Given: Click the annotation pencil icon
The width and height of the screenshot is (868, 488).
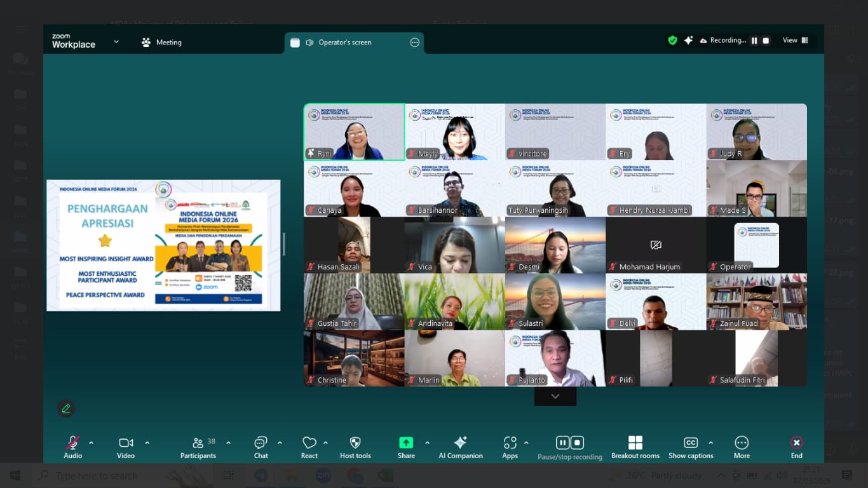Looking at the screenshot, I should coord(66,409).
